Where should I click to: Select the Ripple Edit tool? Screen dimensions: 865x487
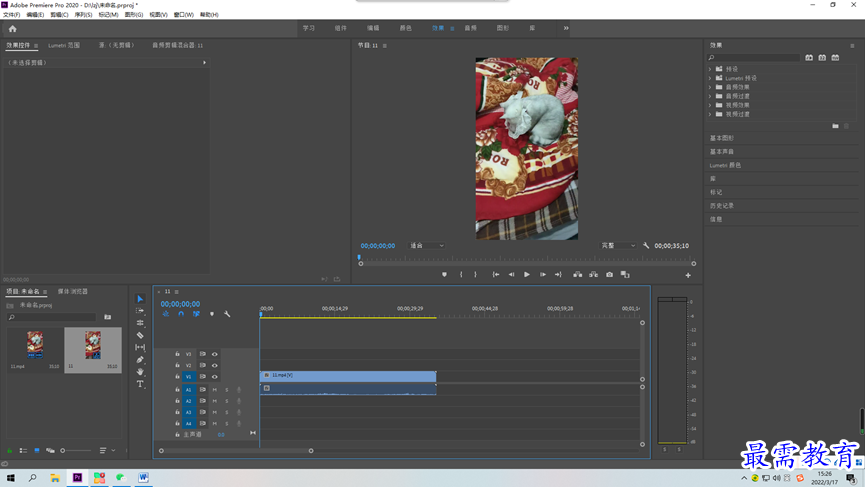[x=140, y=323]
